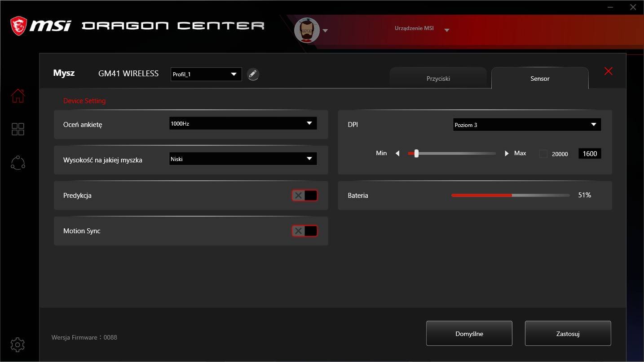Click the 51% battery value
The height and width of the screenshot is (362, 644).
(585, 195)
